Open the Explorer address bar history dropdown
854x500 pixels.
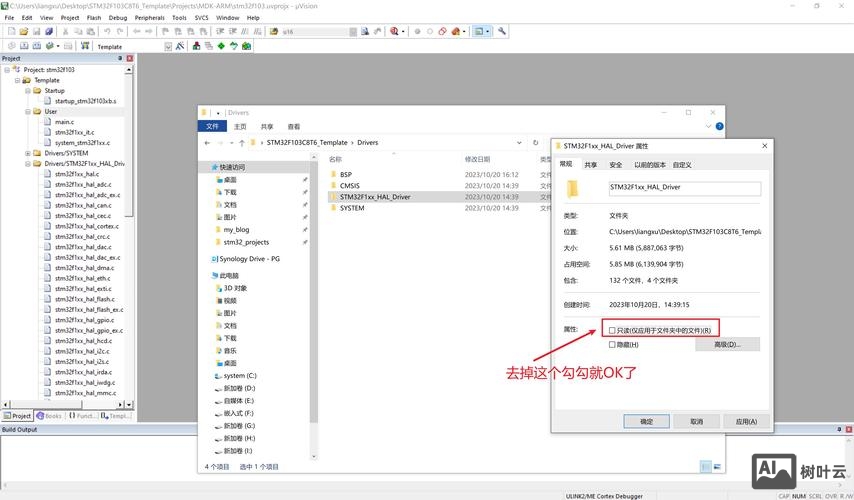click(x=519, y=143)
